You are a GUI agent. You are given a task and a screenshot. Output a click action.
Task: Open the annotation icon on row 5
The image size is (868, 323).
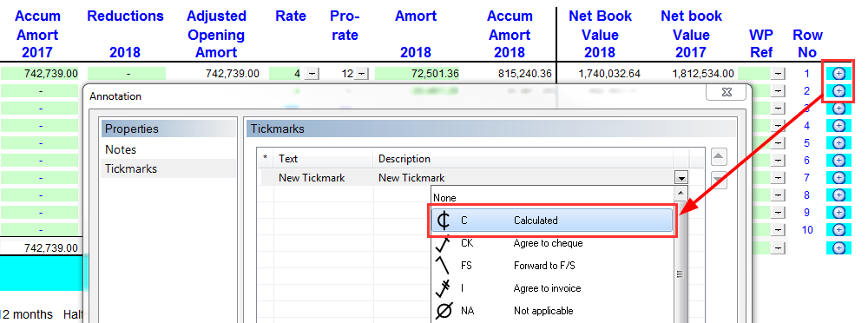pos(838,143)
